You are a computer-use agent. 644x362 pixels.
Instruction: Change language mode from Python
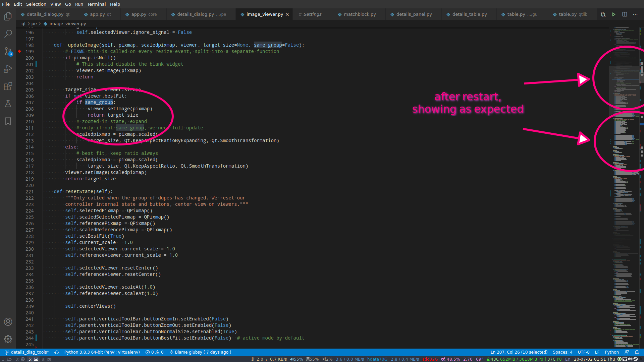pos(611,352)
